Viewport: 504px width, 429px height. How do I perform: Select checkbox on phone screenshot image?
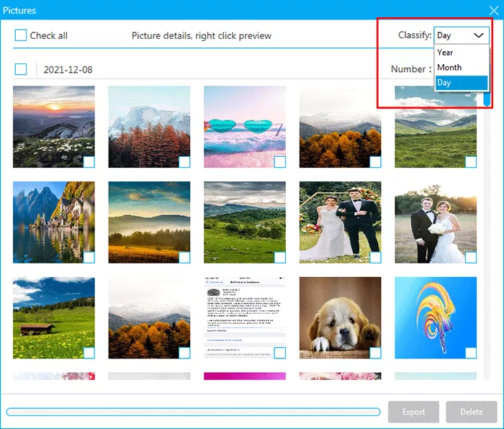click(280, 353)
